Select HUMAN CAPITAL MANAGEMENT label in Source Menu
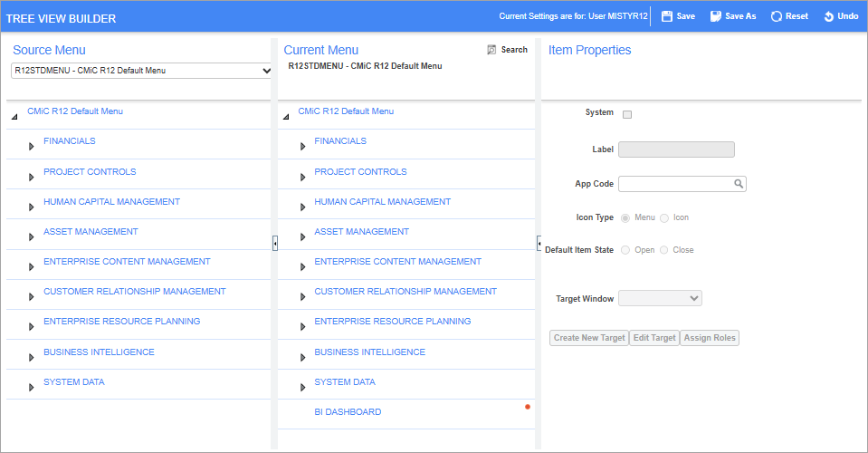 (x=112, y=201)
